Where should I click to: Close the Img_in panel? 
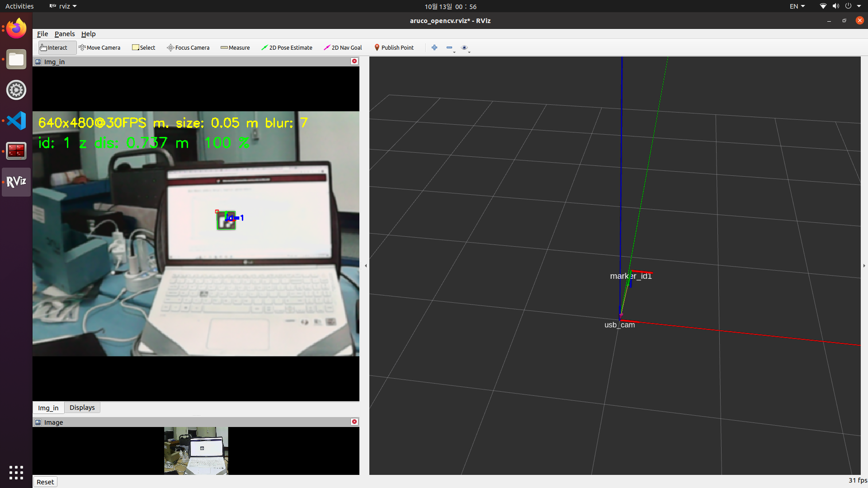(354, 61)
